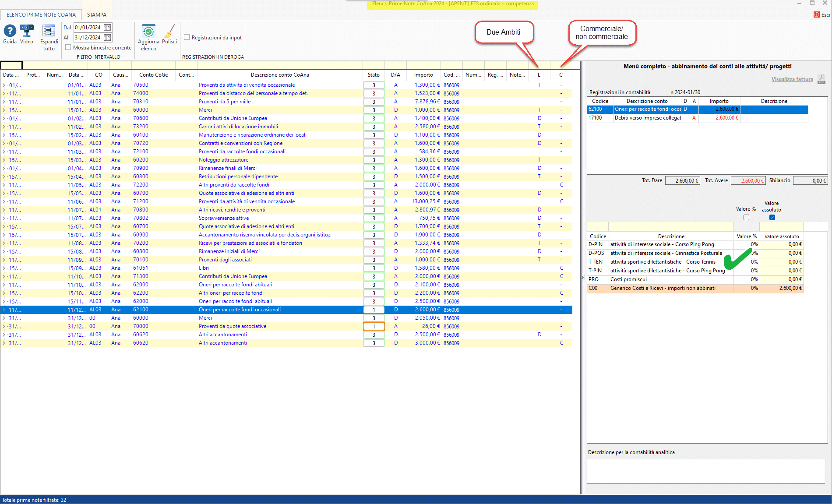Open the Video tutorial icon
Image resolution: width=832 pixels, height=504 pixels.
[x=27, y=31]
